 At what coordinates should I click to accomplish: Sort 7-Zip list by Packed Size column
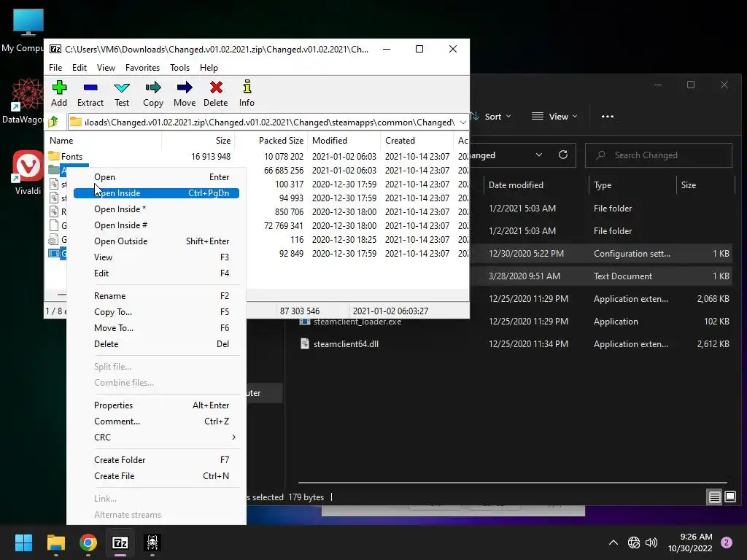(271, 141)
